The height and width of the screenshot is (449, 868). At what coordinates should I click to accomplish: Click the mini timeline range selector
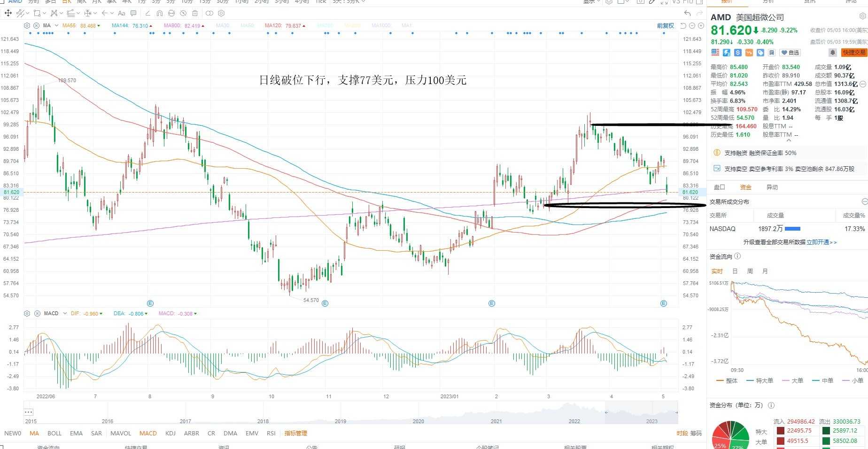coord(641,412)
